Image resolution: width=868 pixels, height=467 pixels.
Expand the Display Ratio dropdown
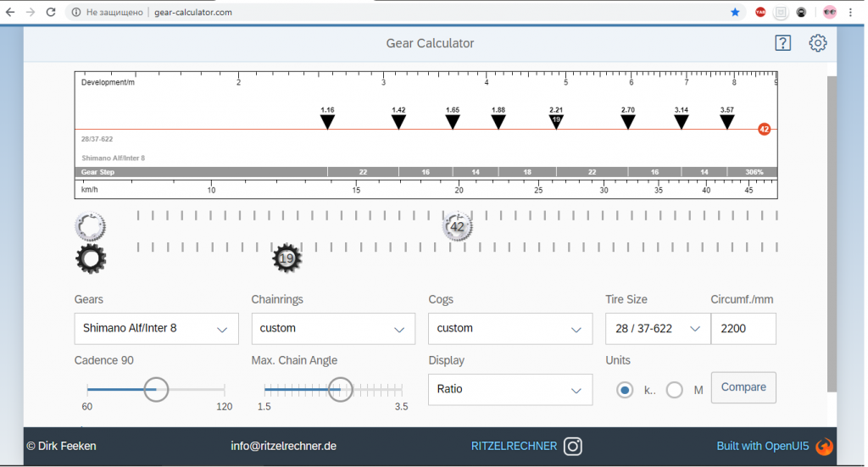tap(509, 390)
